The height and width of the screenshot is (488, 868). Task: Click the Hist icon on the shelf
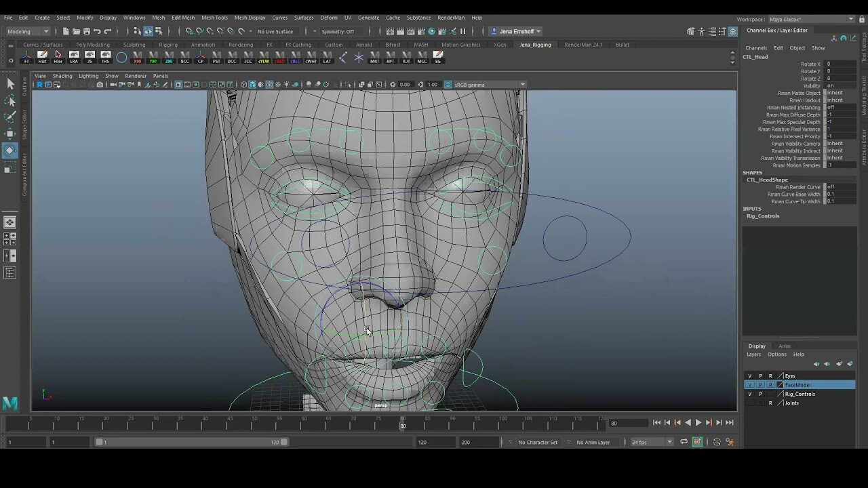coord(43,56)
